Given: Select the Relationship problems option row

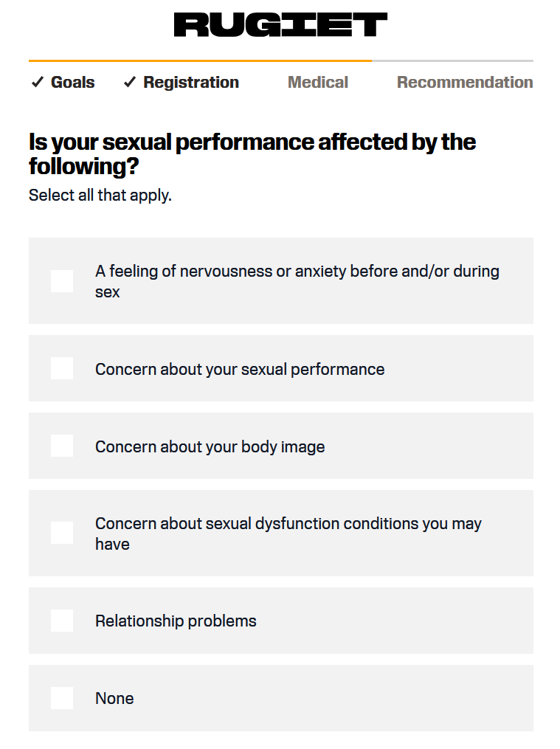Looking at the screenshot, I should tap(280, 621).
